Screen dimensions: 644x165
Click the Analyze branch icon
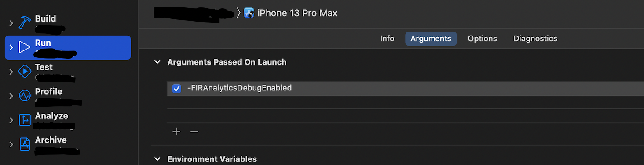coord(25,120)
